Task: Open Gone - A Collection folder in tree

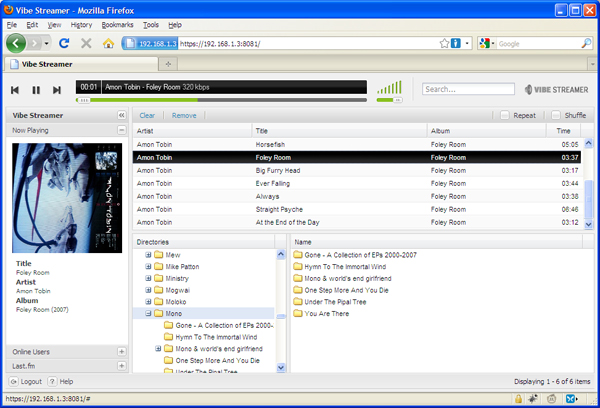Action: point(219,325)
